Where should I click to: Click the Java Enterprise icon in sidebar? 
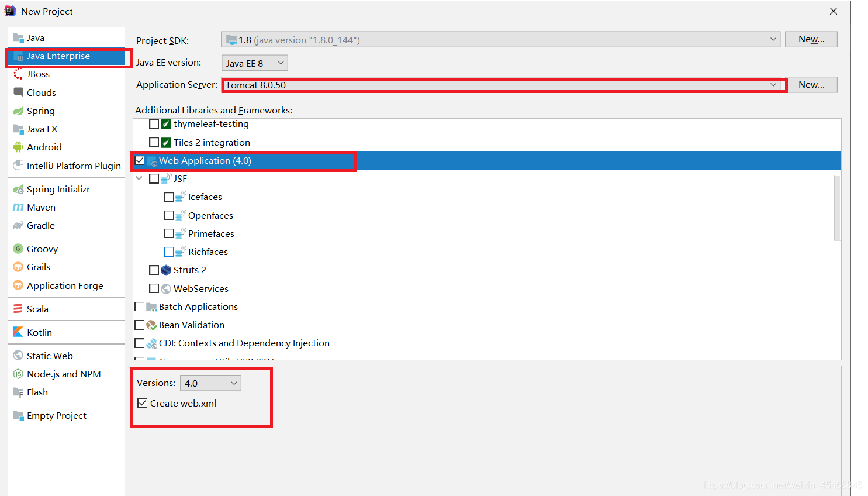18,56
